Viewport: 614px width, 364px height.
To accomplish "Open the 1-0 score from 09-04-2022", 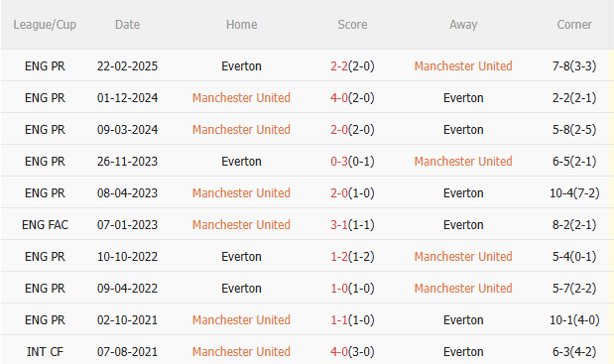I will coord(339,288).
